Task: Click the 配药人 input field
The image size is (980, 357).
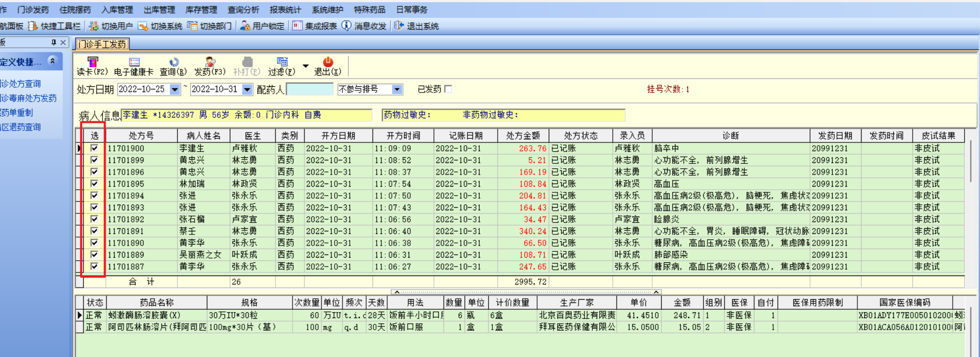Action: coord(310,89)
